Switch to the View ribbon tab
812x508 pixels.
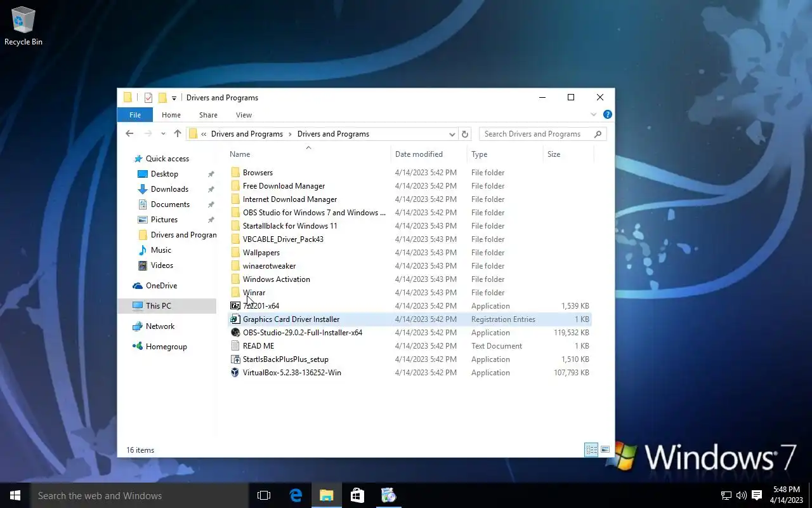[x=244, y=115]
